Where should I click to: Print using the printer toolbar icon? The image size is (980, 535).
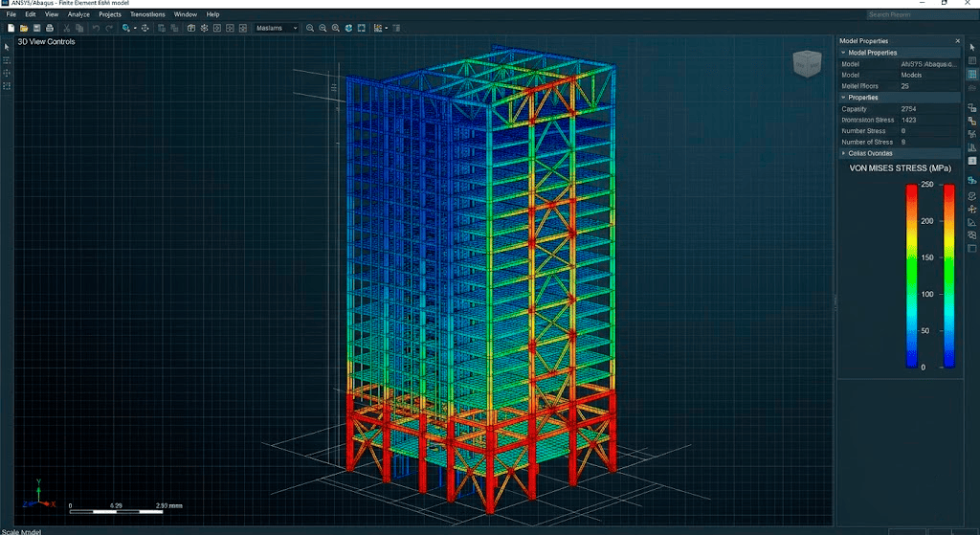[50, 28]
